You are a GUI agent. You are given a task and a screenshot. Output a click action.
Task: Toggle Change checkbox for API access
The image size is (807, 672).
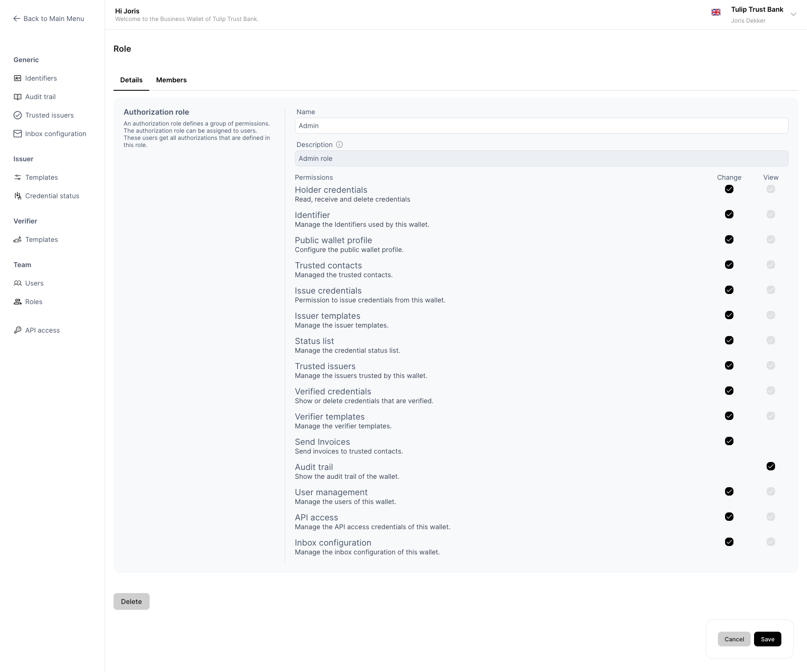729,517
